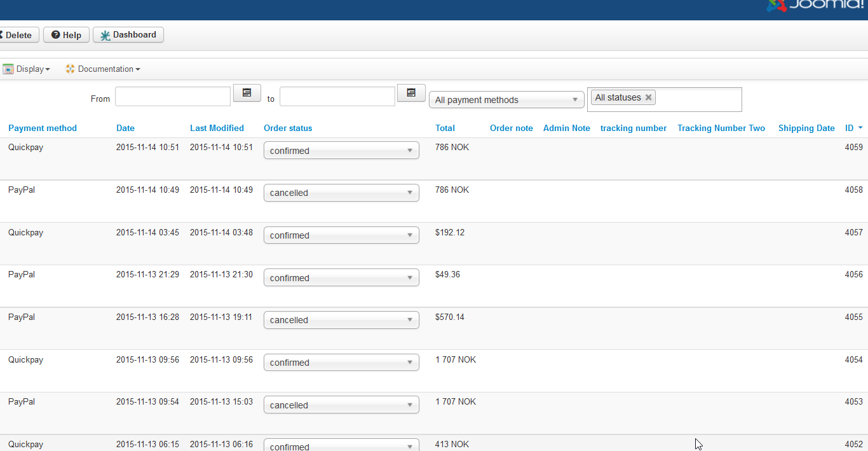Click the 'to' date input field
Image resolution: width=868 pixels, height=451 pixels.
[337, 97]
